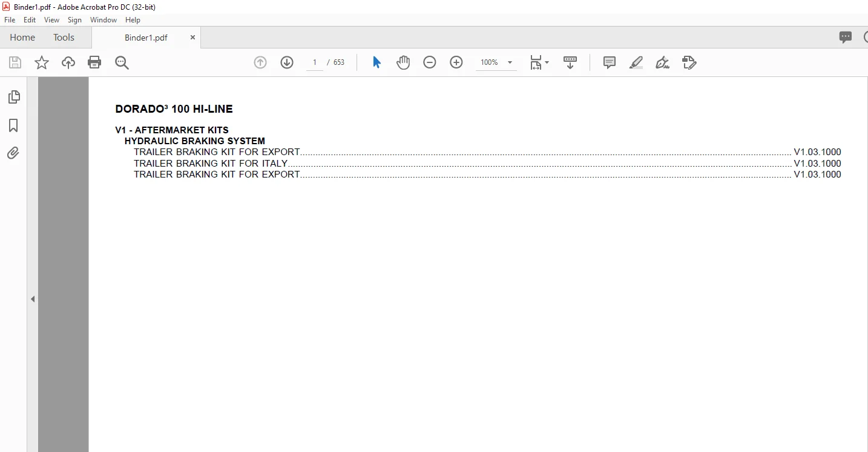868x452 pixels.
Task: Go to previous page arrow
Action: [260, 62]
